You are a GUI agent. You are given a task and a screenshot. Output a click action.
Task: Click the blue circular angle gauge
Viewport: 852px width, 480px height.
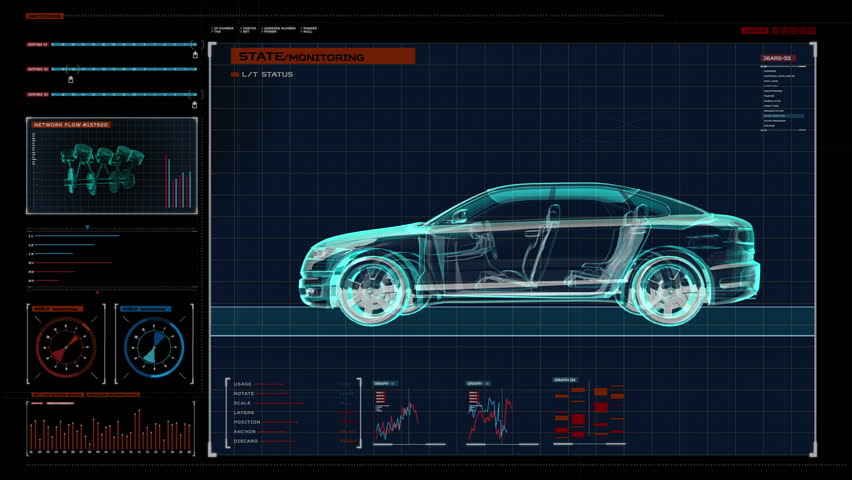point(153,346)
